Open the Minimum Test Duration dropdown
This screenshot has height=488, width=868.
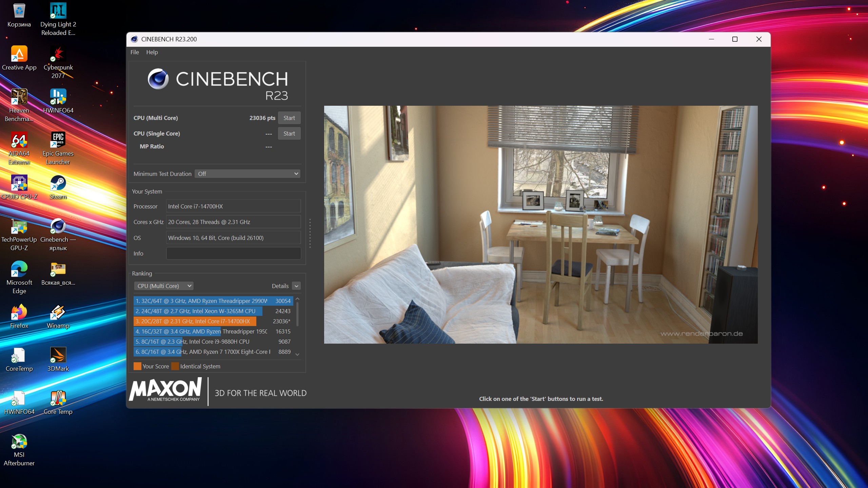248,174
